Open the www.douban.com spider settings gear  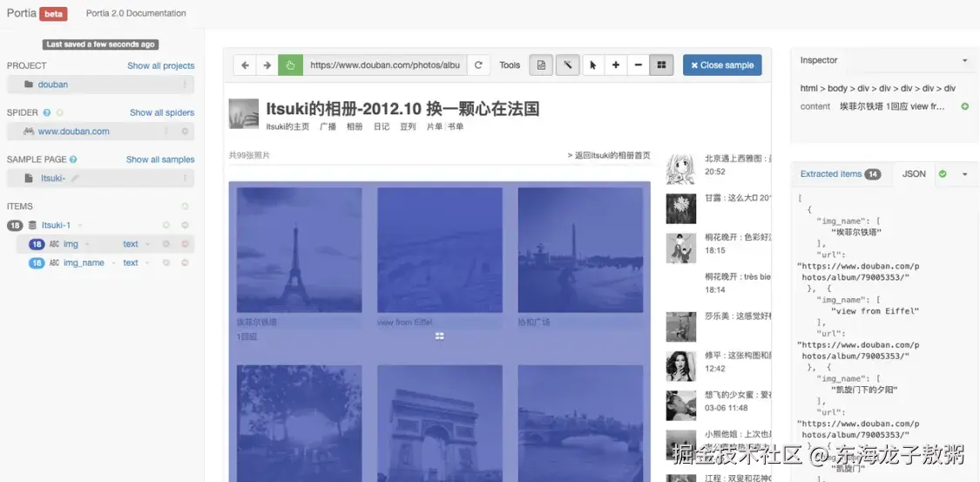point(185,132)
